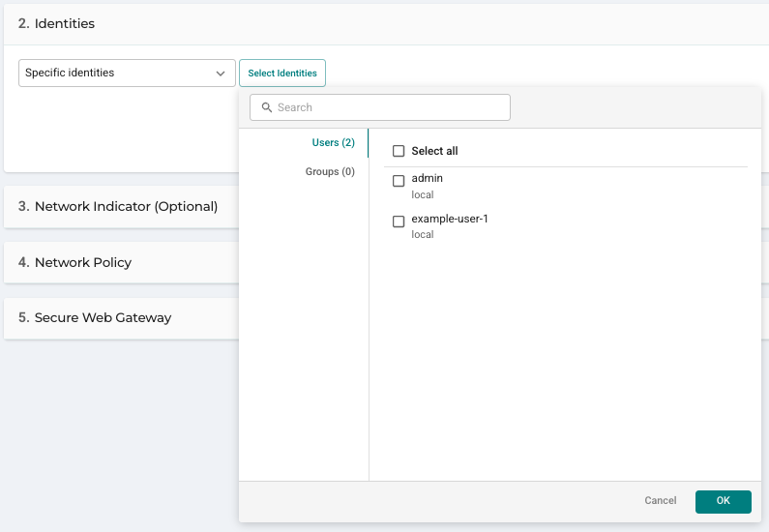Switch to the Groups (0) tab
The height and width of the screenshot is (532, 769).
click(x=330, y=171)
